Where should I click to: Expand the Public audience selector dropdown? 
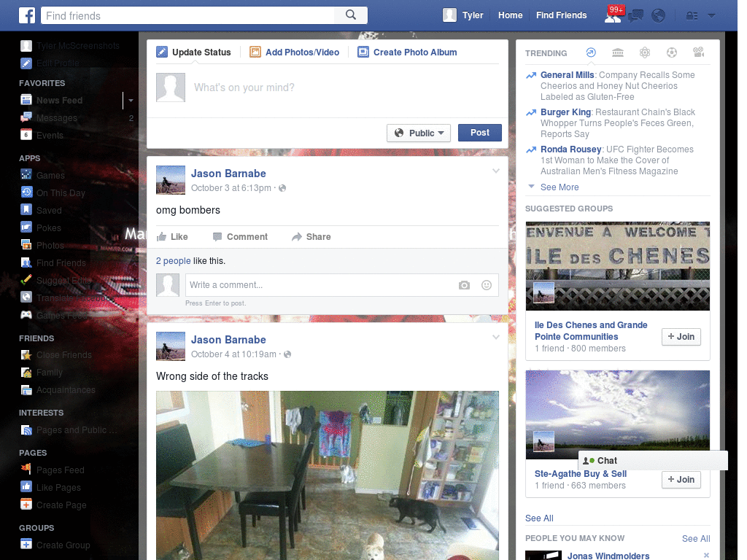[418, 133]
